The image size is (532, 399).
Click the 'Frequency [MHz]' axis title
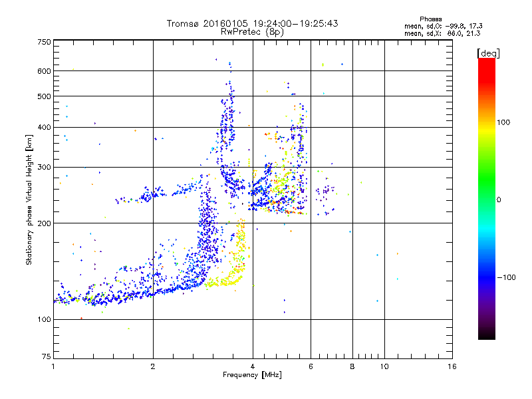[x=252, y=375]
